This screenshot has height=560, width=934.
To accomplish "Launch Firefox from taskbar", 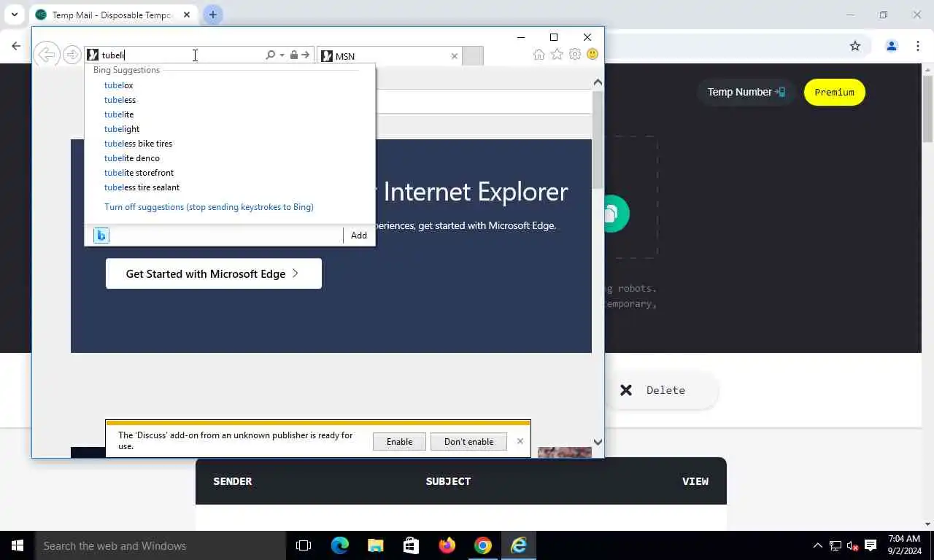I will 447,545.
